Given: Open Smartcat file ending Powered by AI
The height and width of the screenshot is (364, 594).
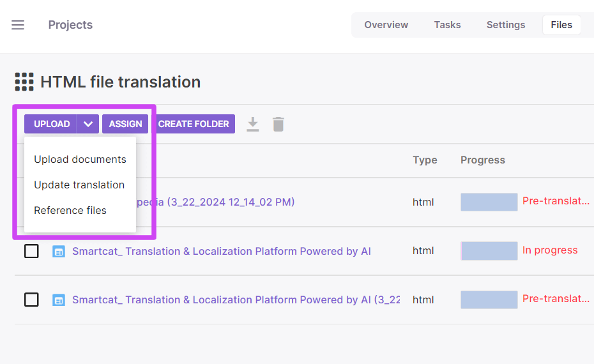Looking at the screenshot, I should pos(222,251).
